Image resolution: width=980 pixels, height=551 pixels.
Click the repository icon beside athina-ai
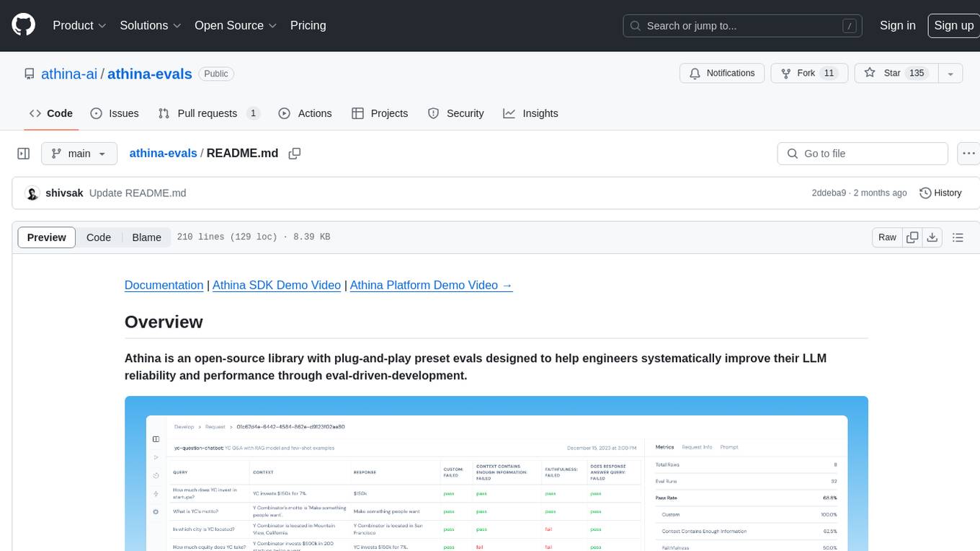point(29,74)
